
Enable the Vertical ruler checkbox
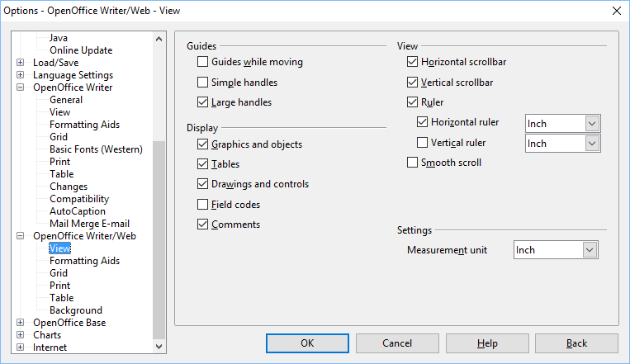423,143
